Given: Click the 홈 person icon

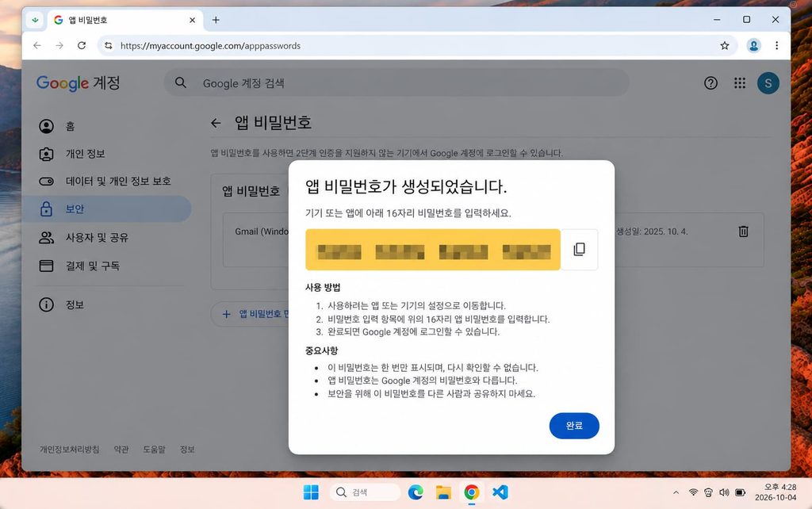Looking at the screenshot, I should coord(46,126).
